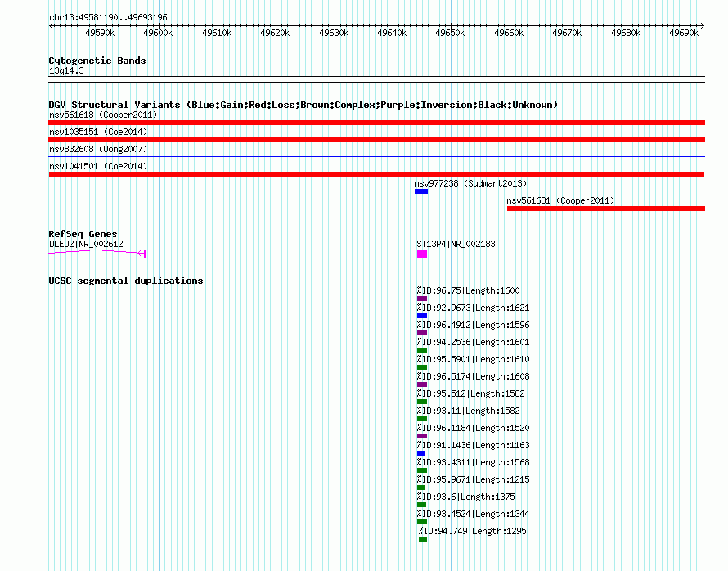Select the DGV Structural Variants track title
Screen dimensions: 728x571
coord(303,105)
